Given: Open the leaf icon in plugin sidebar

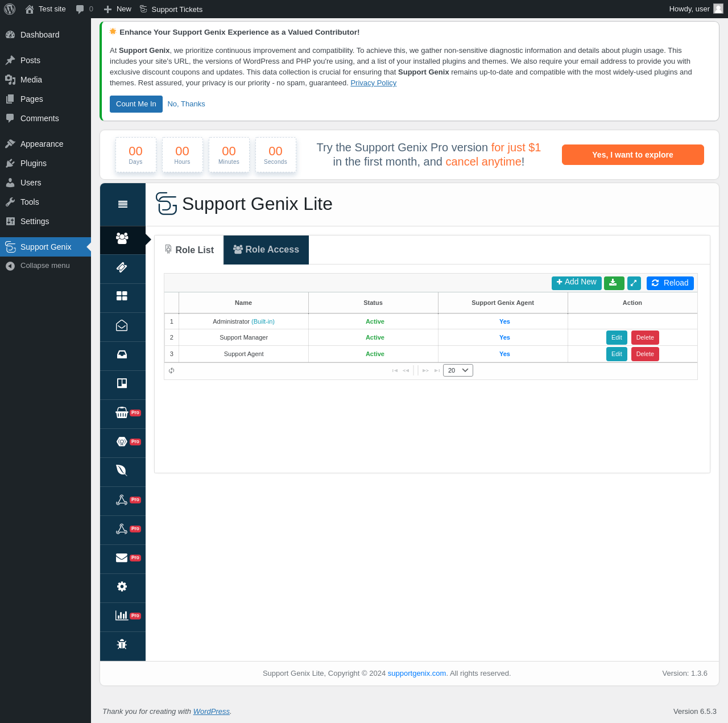Looking at the screenshot, I should pyautogui.click(x=122, y=470).
